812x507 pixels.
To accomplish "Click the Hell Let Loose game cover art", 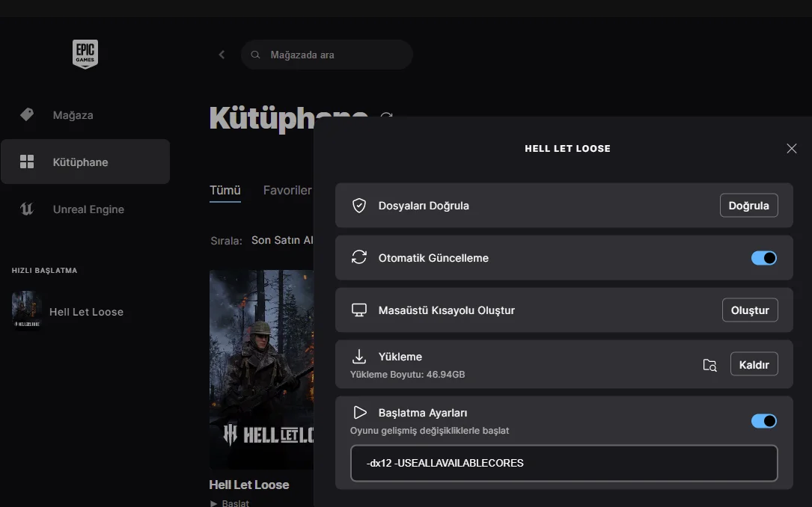I will coord(261,369).
